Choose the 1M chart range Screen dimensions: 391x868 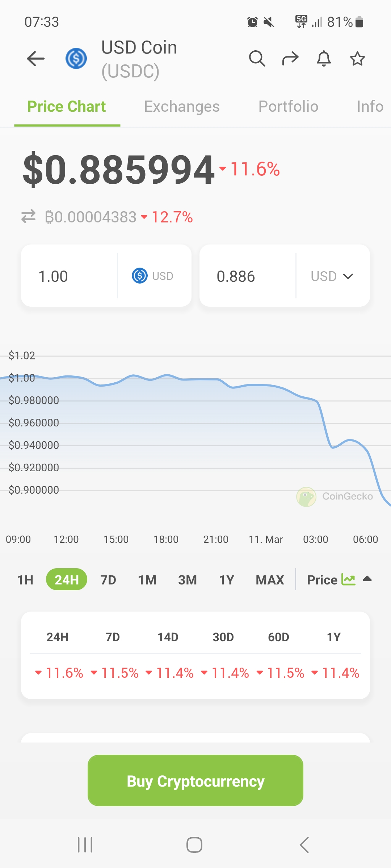[147, 580]
